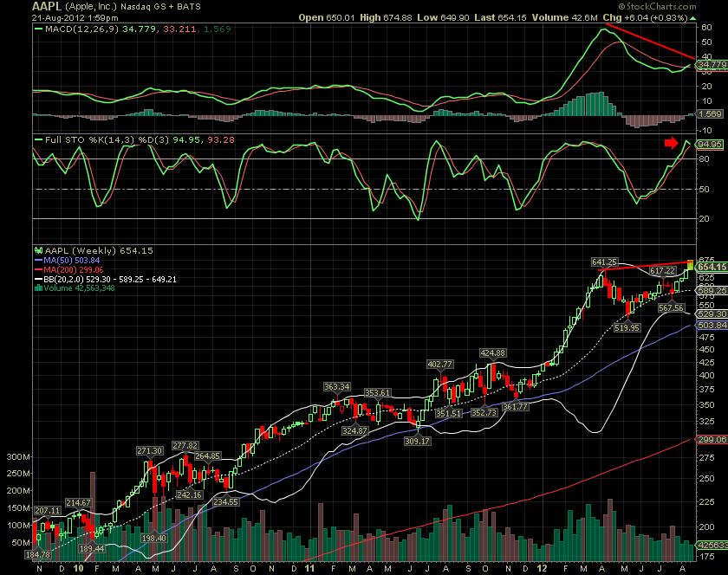Click the 589.25 tag on the right price axis

712,290
